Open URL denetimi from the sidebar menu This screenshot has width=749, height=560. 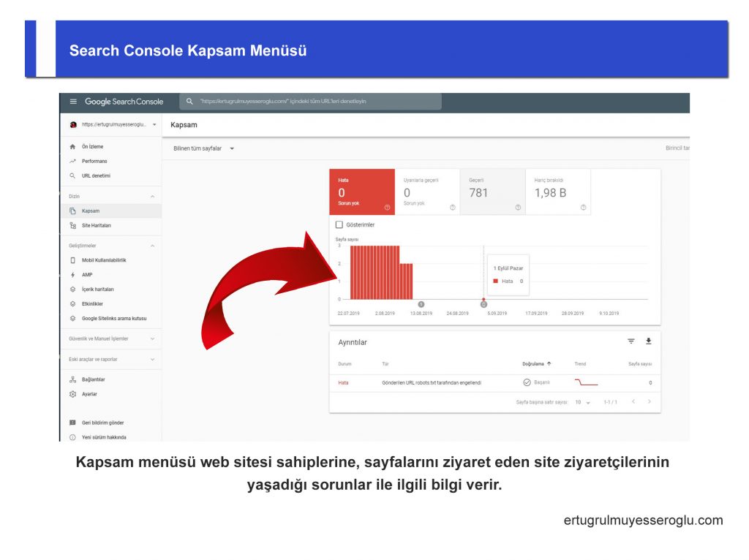pyautogui.click(x=97, y=175)
